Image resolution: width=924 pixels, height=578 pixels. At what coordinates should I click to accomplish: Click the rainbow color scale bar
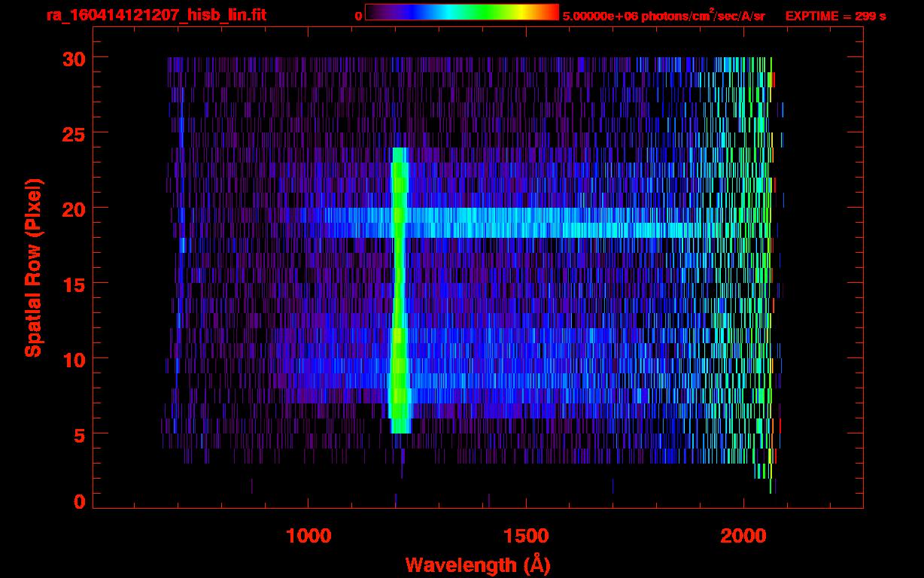tap(461, 12)
